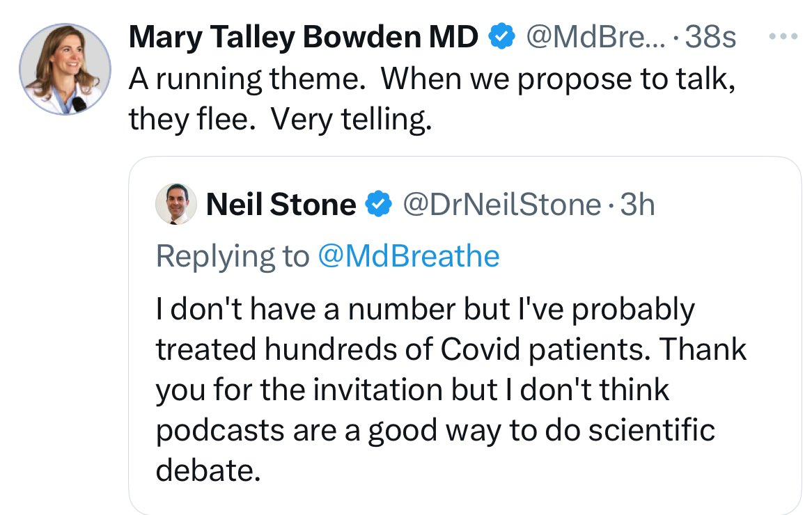Open the tweet via the 38s timestamp
Image resolution: width=812 pixels, height=515 pixels.
click(x=710, y=38)
